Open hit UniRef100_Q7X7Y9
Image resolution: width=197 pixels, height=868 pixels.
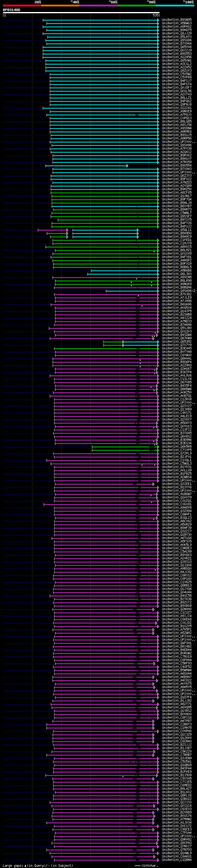tap(177, 345)
